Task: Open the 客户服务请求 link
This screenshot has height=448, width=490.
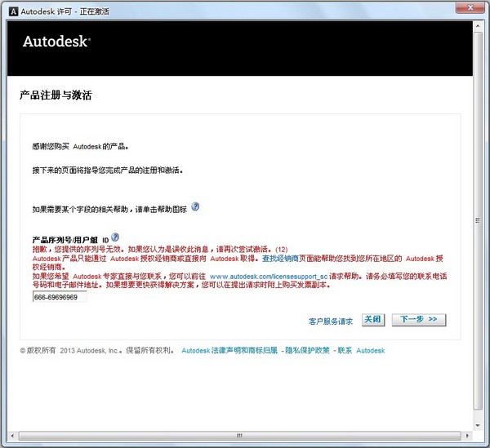Action: [x=330, y=322]
